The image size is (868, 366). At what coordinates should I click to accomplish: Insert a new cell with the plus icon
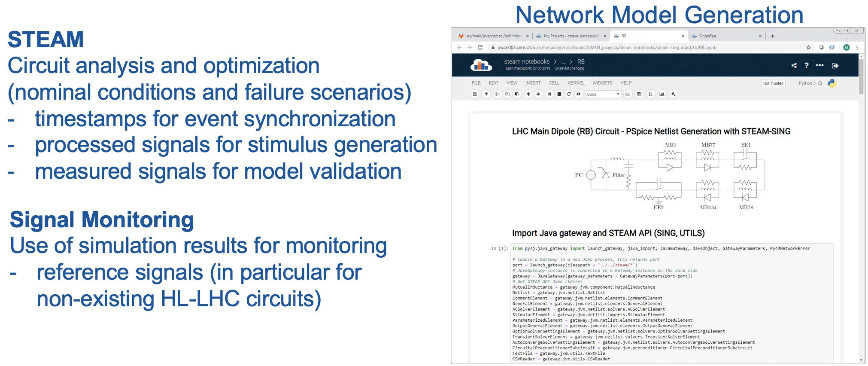(486, 94)
